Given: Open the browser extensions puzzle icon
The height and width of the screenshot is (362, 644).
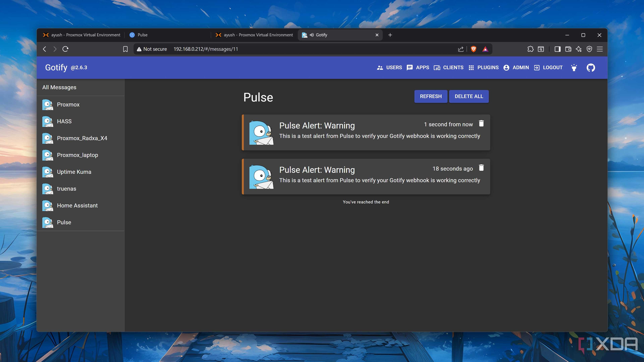Looking at the screenshot, I should click(530, 49).
